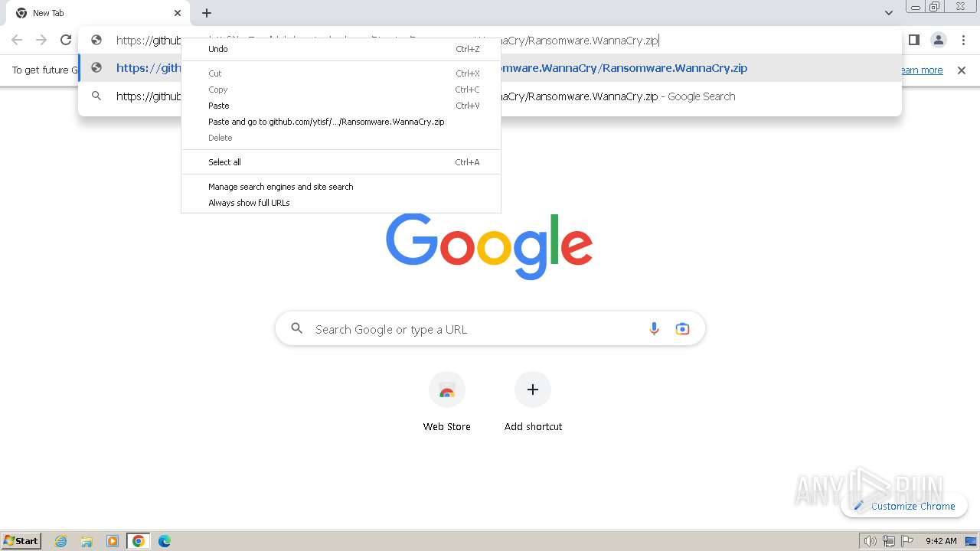The width and height of the screenshot is (980, 551).
Task: Select the WannaCry.zip URL suggestion
Action: click(490, 68)
